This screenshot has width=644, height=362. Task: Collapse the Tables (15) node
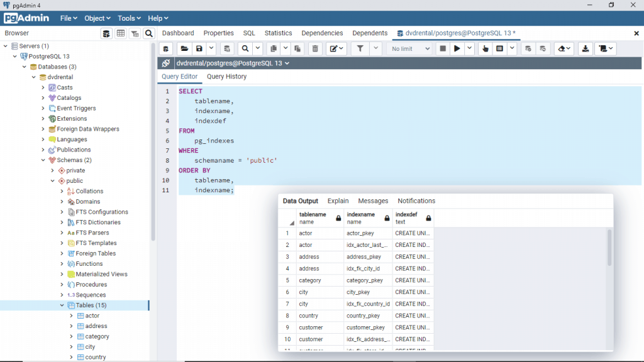[x=62, y=305]
